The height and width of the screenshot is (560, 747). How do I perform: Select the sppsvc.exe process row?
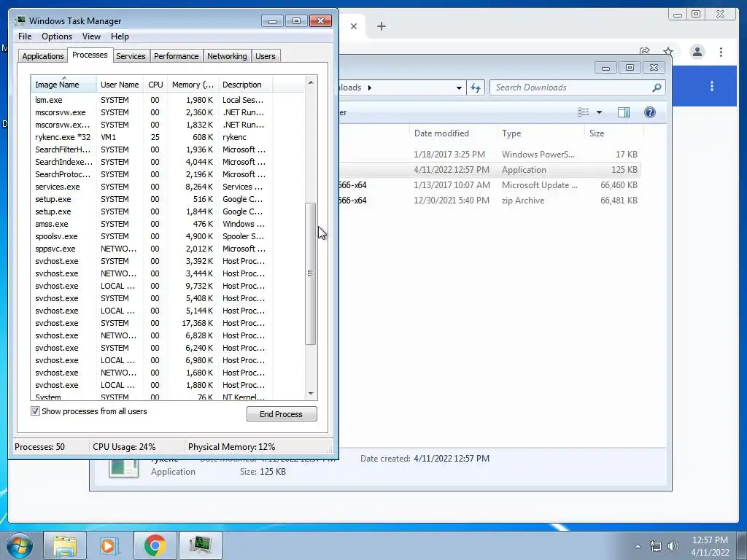pyautogui.click(x=167, y=249)
